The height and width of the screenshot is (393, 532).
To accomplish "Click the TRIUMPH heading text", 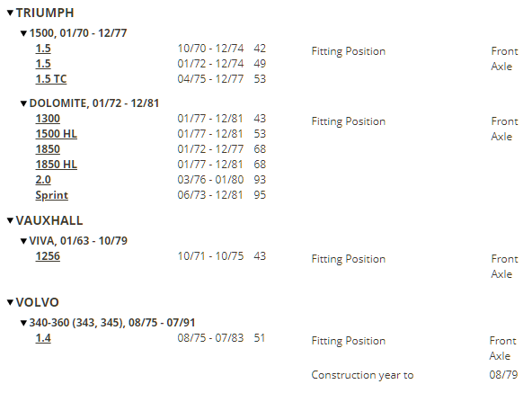I will 45,13.
